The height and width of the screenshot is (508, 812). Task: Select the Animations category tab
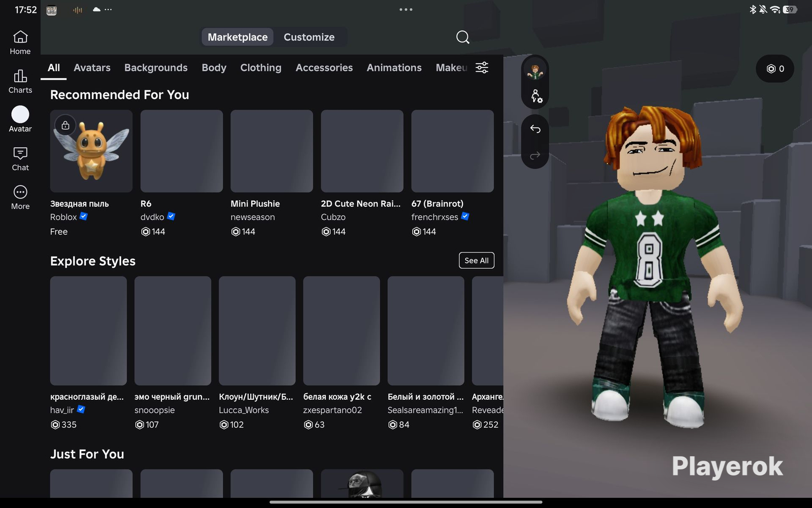pyautogui.click(x=394, y=68)
